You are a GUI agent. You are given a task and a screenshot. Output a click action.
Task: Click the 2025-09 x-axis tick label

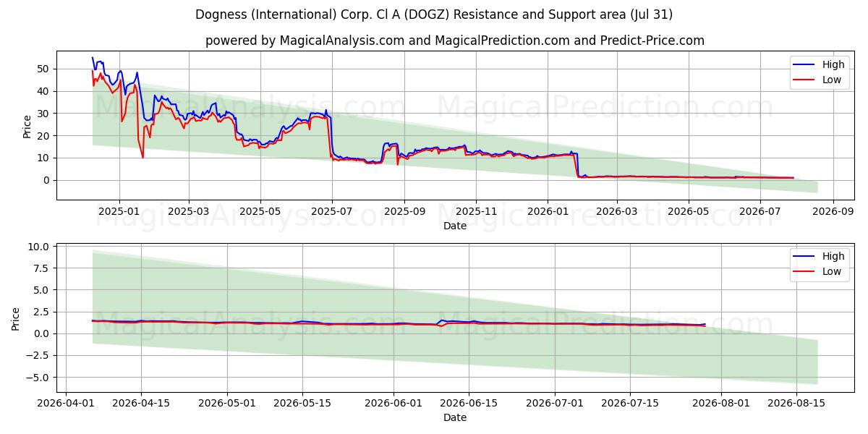[x=404, y=211]
